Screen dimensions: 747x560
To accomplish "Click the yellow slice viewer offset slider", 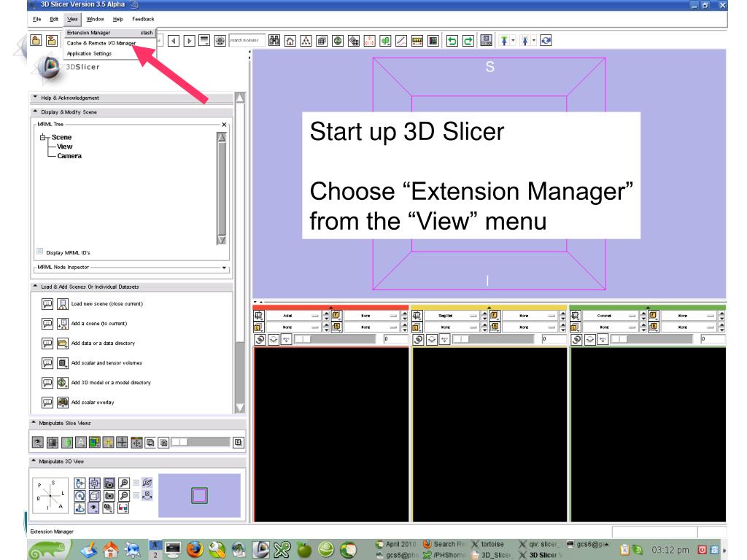I will 494,339.
